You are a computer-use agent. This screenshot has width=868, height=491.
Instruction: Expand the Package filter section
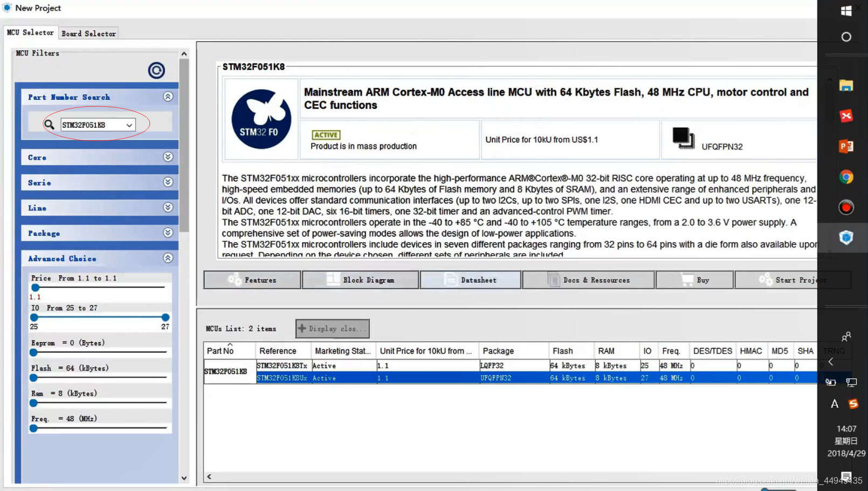coord(168,233)
